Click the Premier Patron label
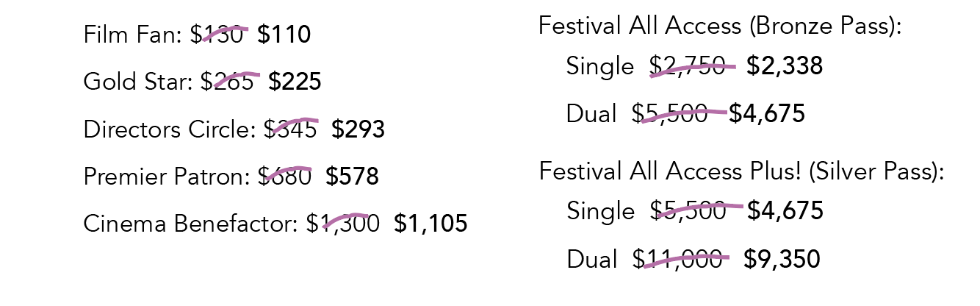This screenshot has height=306, width=980. point(167,177)
